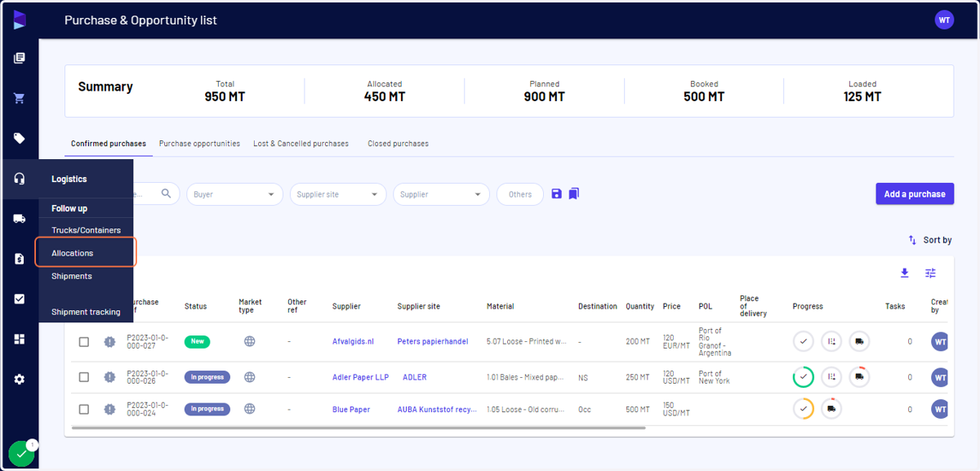Open the WT user avatar menu
This screenshot has height=471, width=980.
pyautogui.click(x=944, y=20)
